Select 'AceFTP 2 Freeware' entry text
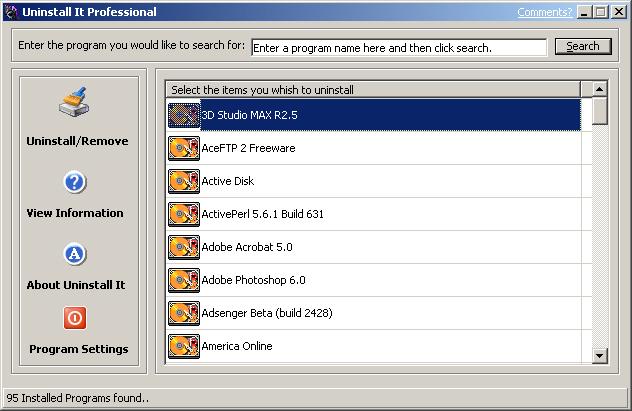The height and width of the screenshot is (411, 632). point(249,148)
